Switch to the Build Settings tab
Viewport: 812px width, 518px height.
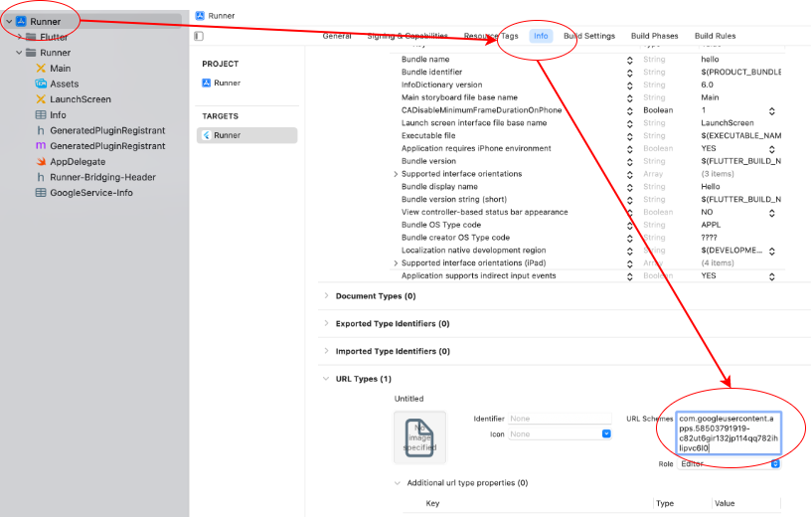point(589,36)
